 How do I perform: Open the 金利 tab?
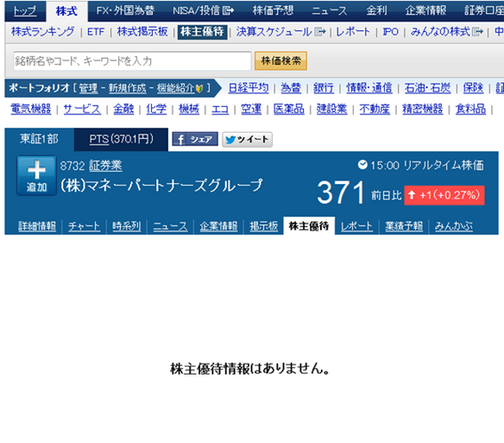point(376,11)
